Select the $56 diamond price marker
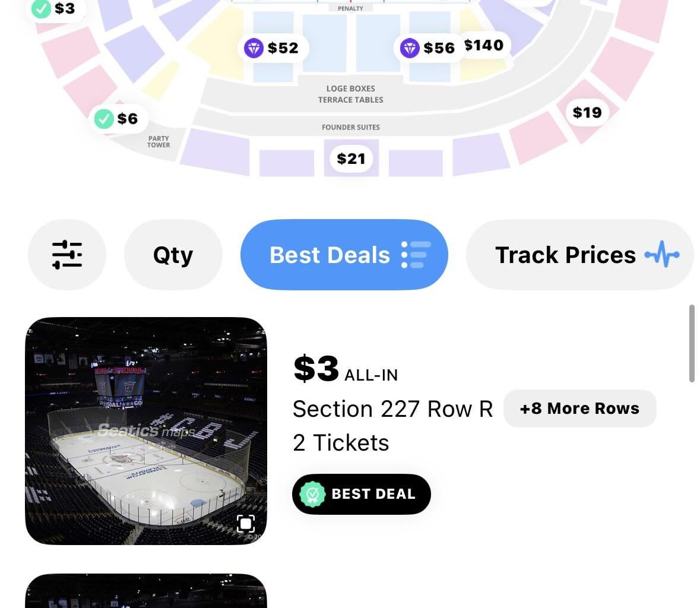Viewport: 700px width, 608px height. pyautogui.click(x=429, y=48)
